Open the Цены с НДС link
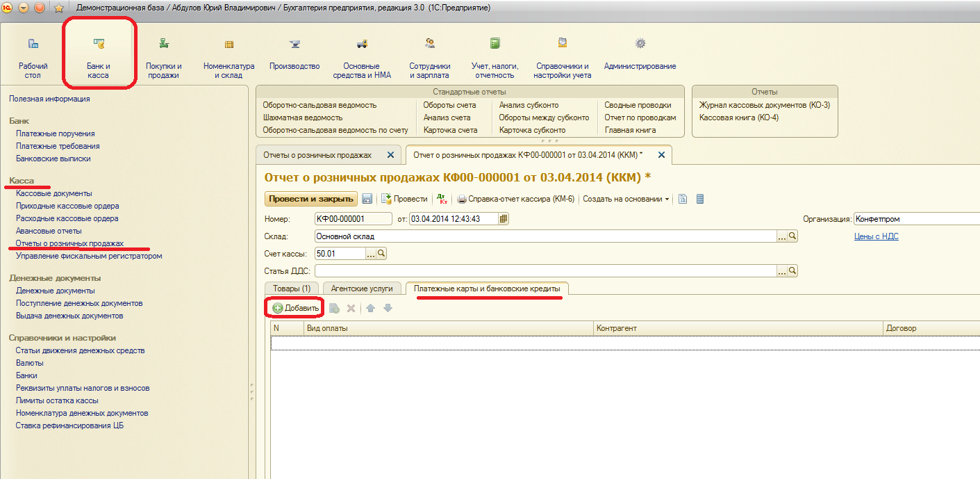This screenshot has width=980, height=479. [876, 236]
